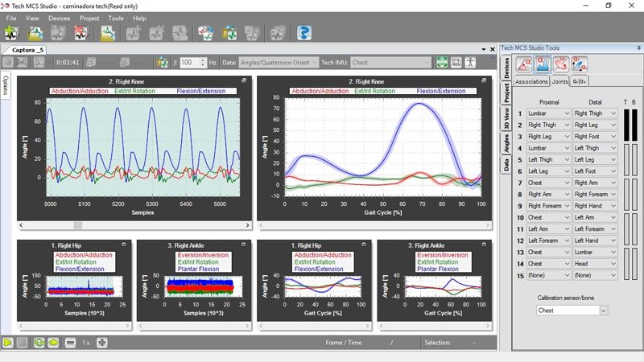Screen dimensions: 644x362
Task: Open the 3D View side tab
Action: pyautogui.click(x=506, y=118)
